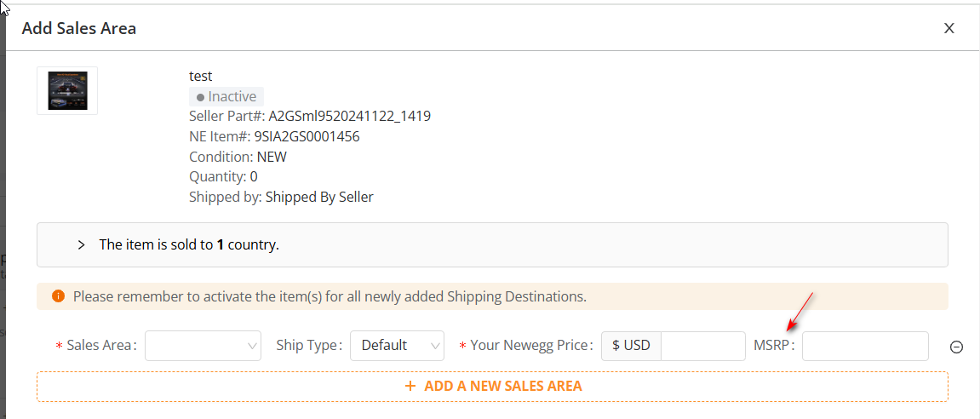Focus the MSRP input field

pyautogui.click(x=865, y=346)
